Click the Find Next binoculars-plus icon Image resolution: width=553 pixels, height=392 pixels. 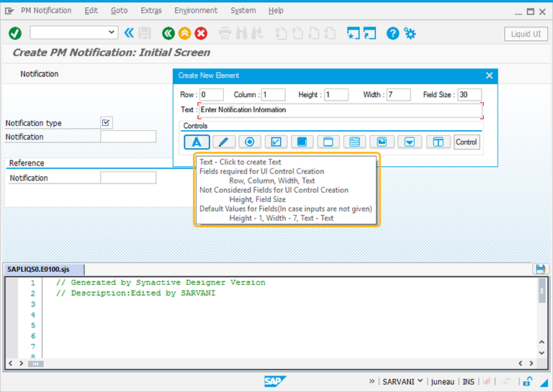tap(258, 34)
